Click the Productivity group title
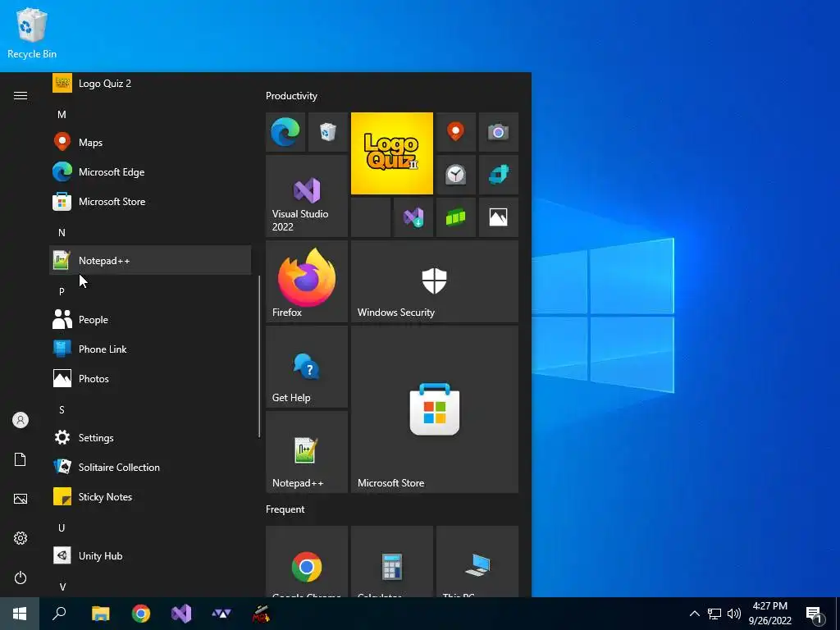The height and width of the screenshot is (630, 840). (291, 96)
